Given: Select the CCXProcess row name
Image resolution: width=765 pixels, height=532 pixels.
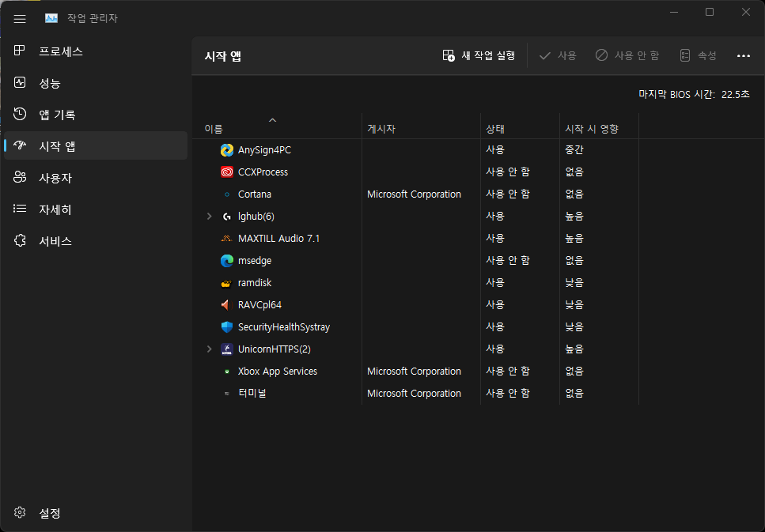Looking at the screenshot, I should pyautogui.click(x=263, y=172).
